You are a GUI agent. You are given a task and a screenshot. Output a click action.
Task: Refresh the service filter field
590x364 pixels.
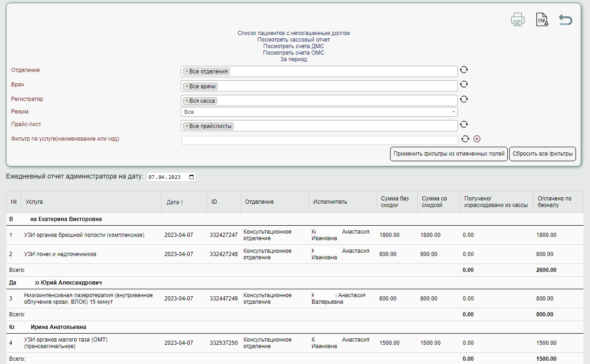[465, 139]
